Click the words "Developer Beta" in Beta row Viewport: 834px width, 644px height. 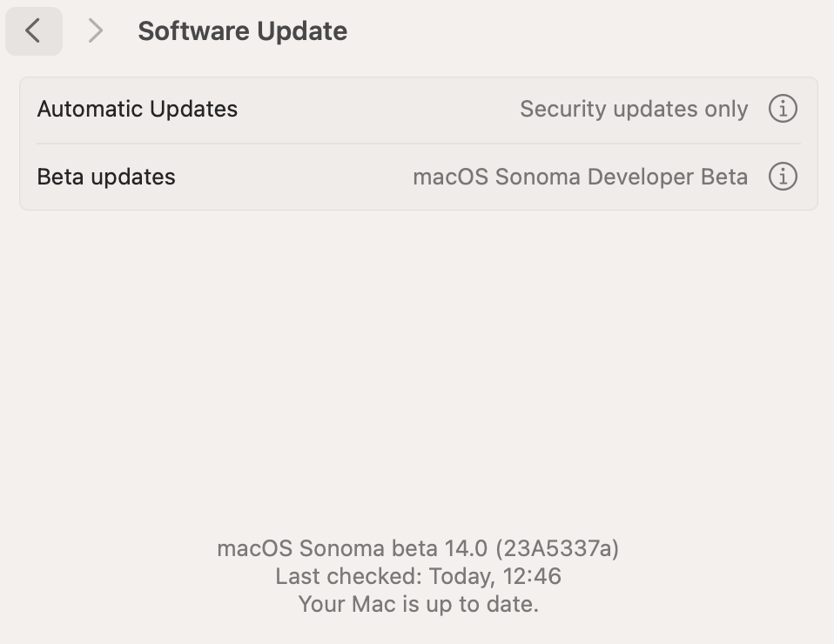(x=668, y=177)
